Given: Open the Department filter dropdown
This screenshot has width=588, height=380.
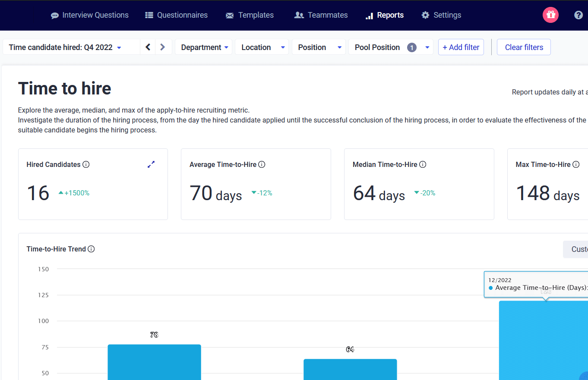Looking at the screenshot, I should [x=203, y=47].
